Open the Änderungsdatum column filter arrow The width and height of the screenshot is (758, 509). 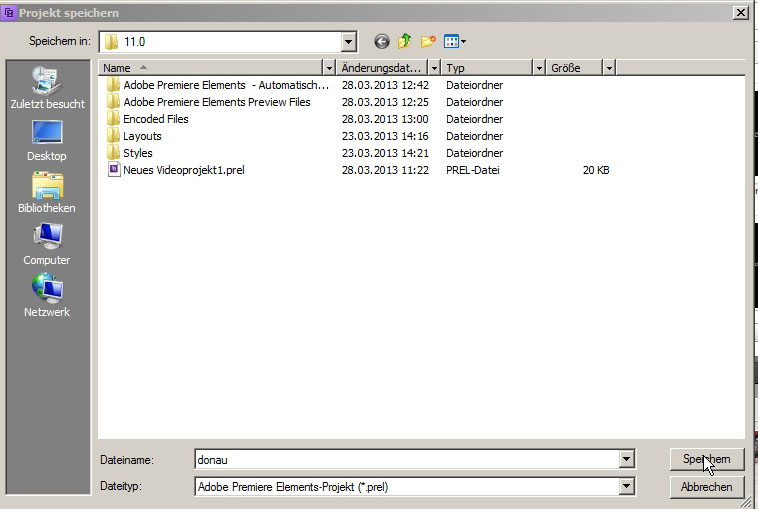point(434,68)
